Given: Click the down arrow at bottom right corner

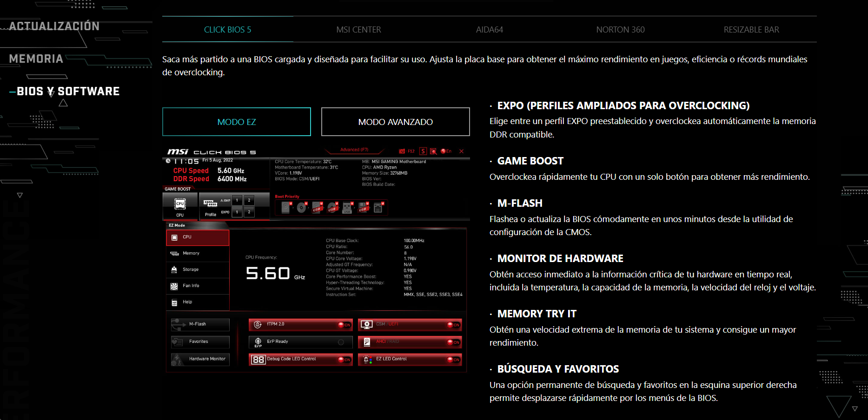Looking at the screenshot, I should click(x=855, y=408).
